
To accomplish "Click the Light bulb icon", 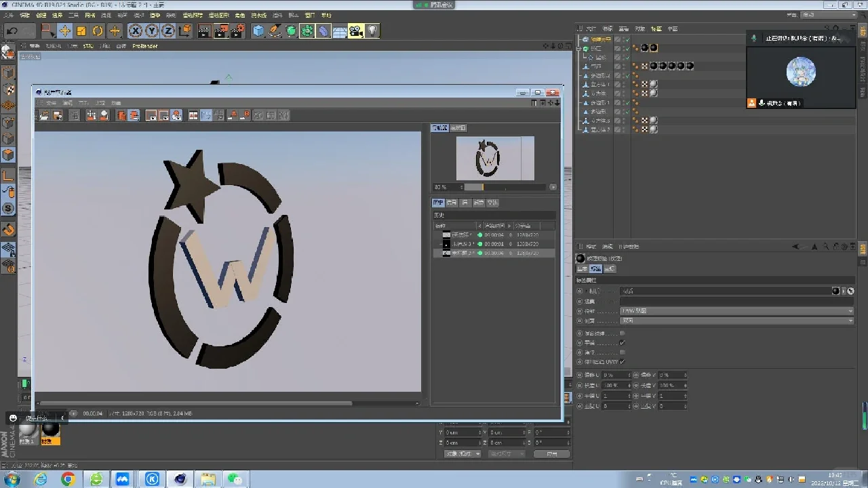I will pyautogui.click(x=372, y=30).
